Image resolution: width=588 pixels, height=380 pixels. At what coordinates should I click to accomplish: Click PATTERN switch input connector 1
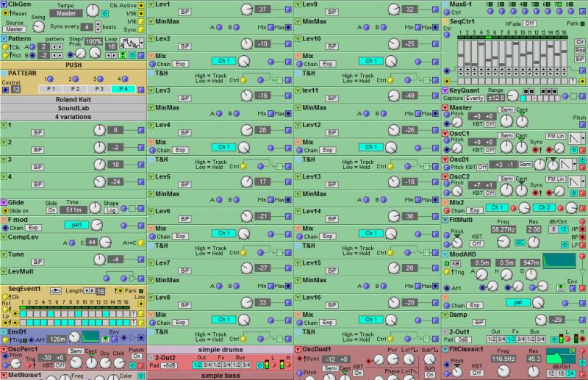click(50, 79)
